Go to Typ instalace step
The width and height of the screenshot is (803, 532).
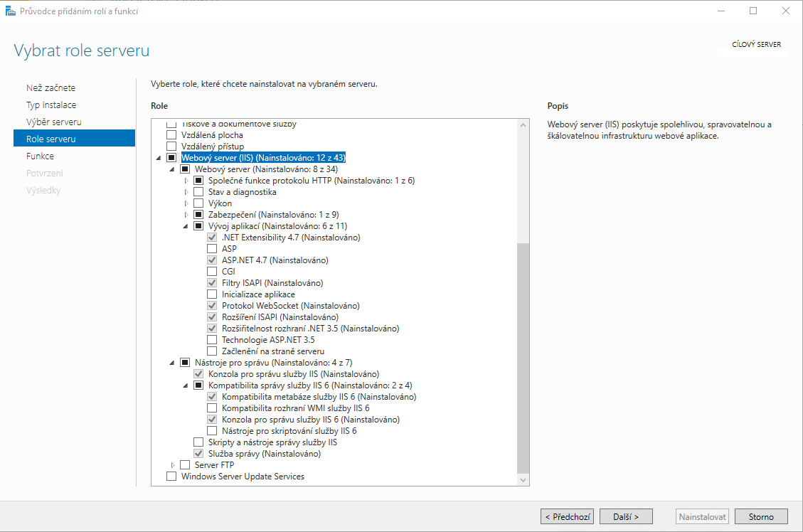51,105
